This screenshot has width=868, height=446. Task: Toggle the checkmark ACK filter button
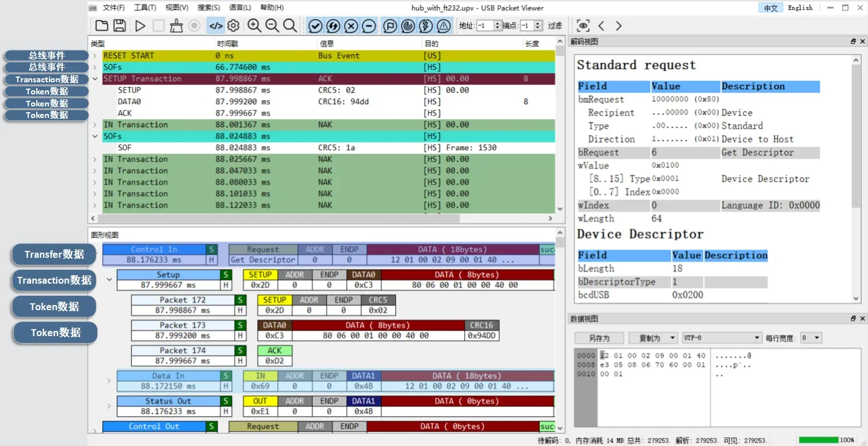click(315, 26)
